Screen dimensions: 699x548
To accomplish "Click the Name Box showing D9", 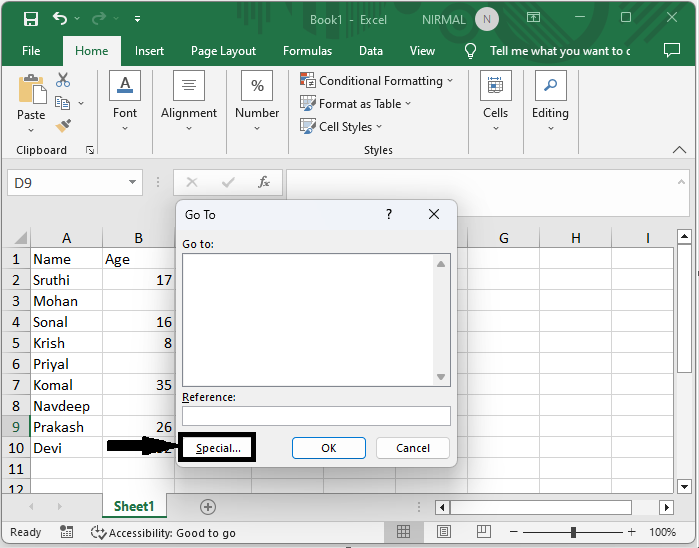I will 65,183.
